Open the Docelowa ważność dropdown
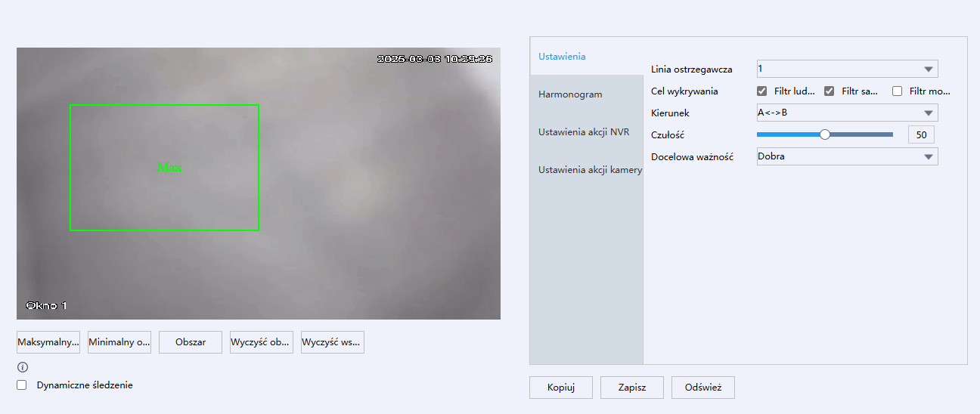The width and height of the screenshot is (980, 414). [848, 156]
